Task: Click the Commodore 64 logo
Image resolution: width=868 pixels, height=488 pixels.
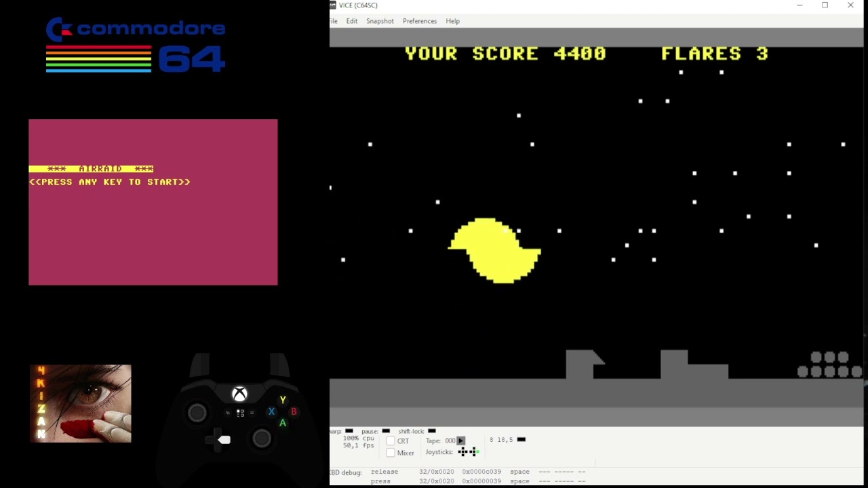Action: click(x=136, y=45)
